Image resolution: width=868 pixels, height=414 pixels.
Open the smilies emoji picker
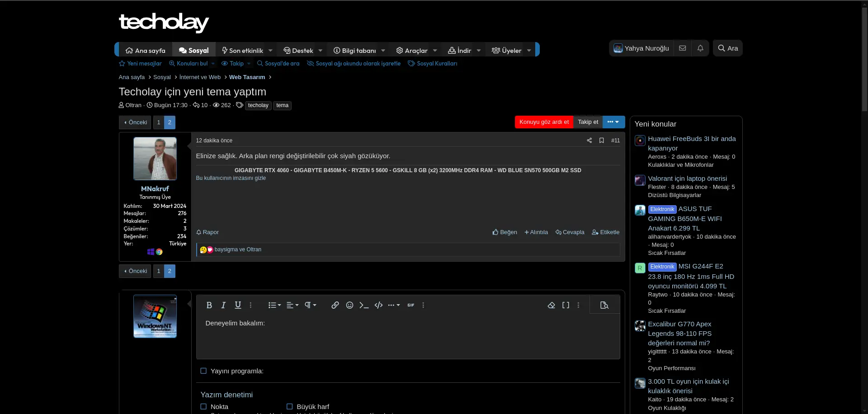(x=349, y=305)
